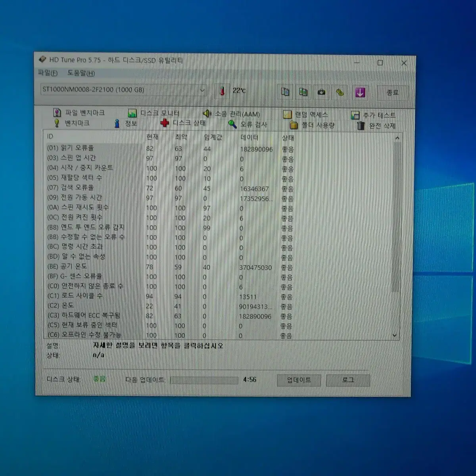Click the 임계값 column header
Image resolution: width=476 pixels, height=476 pixels.
tap(213, 137)
